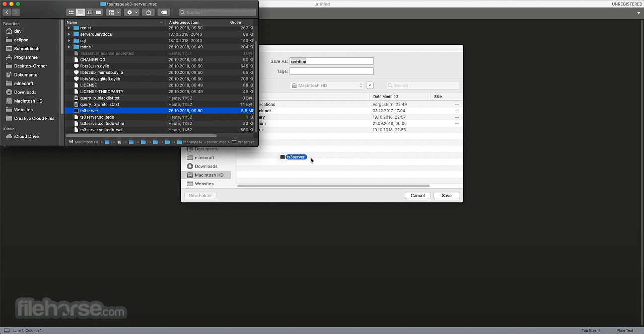
Task: Expand the sql folder row
Action: point(69,41)
